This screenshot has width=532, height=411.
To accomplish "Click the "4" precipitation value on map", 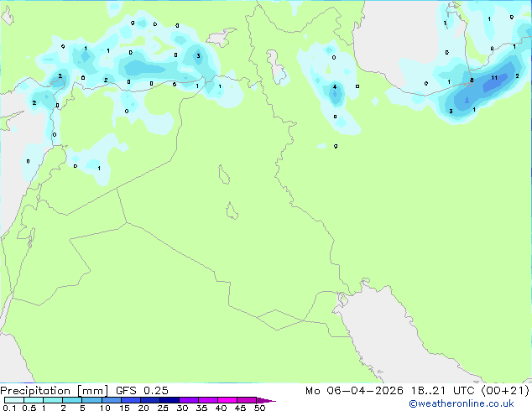I will [x=335, y=86].
